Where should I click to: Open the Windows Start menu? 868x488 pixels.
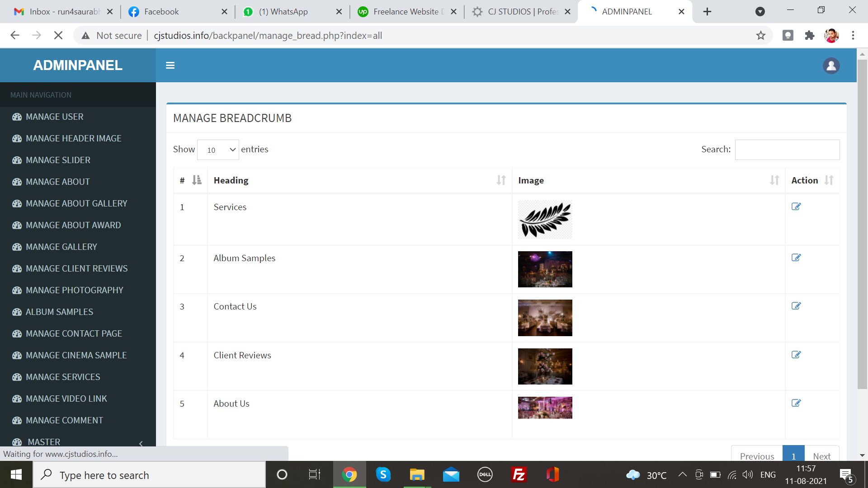pyautogui.click(x=16, y=474)
